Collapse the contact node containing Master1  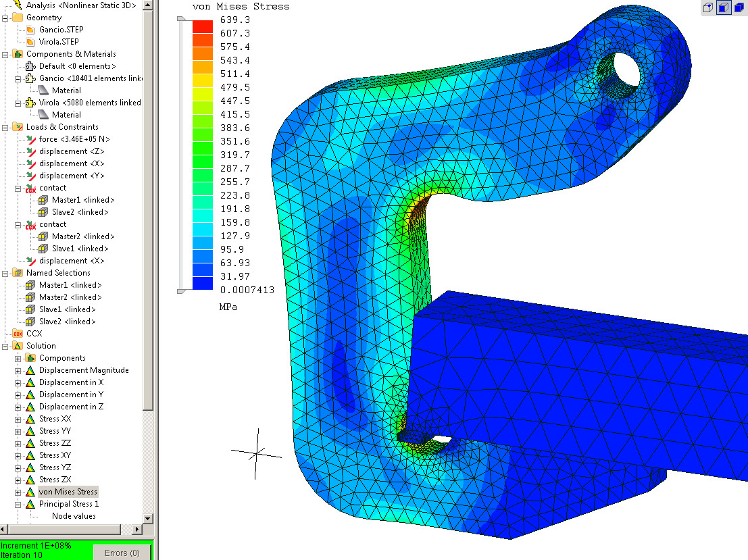[18, 188]
